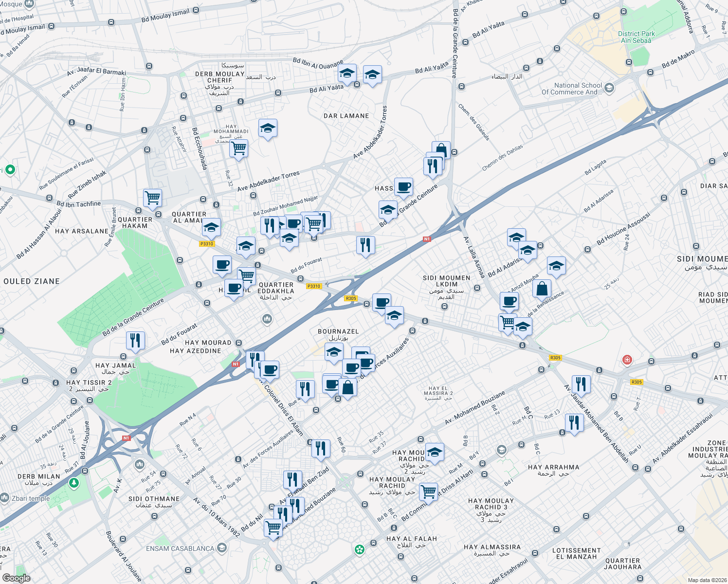This screenshot has width=728, height=584.
Task: Click the P3310 route marker
Action: click(314, 287)
